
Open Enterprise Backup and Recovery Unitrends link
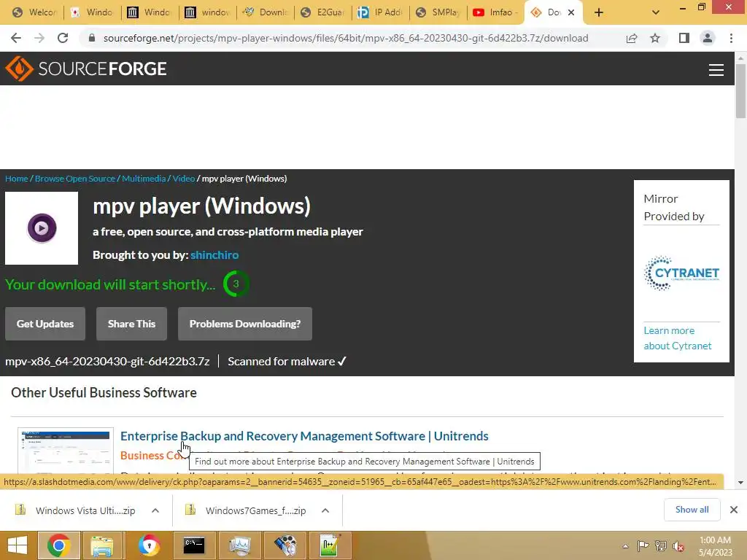304,436
